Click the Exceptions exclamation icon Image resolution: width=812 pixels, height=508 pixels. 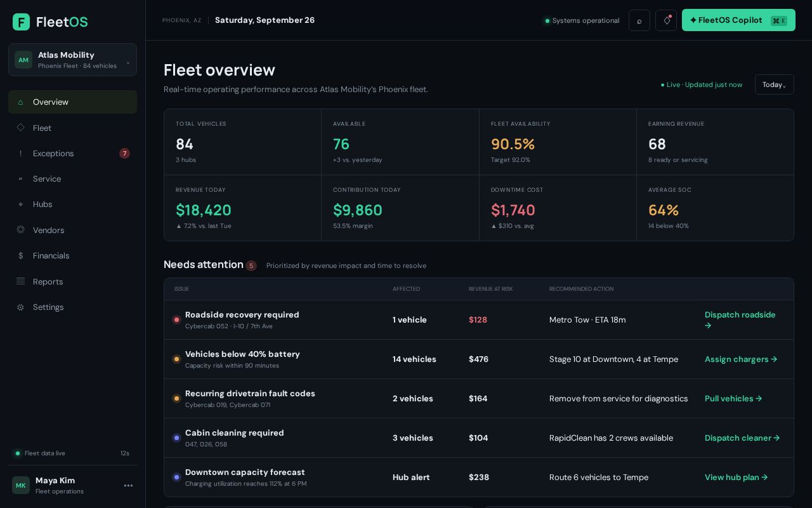[x=20, y=154]
